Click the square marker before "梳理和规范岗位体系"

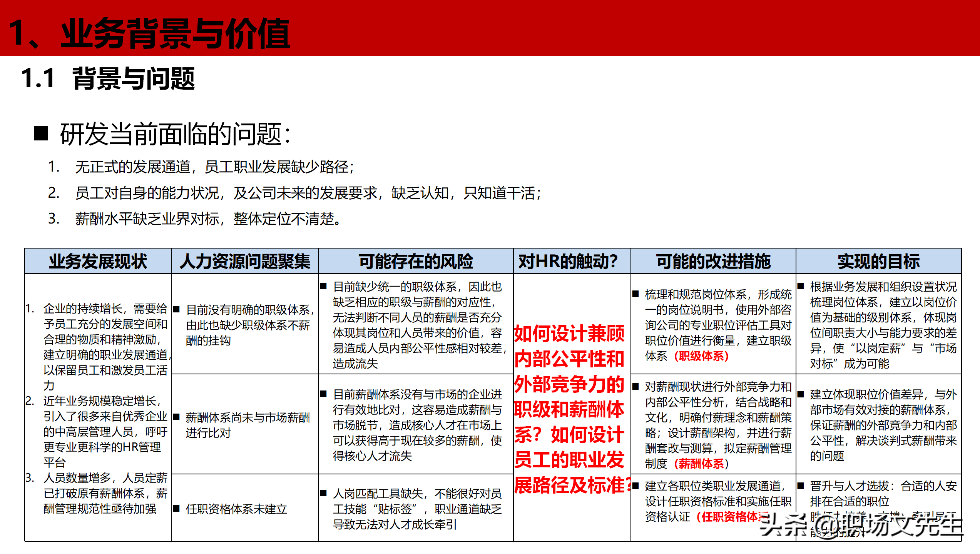point(636,294)
